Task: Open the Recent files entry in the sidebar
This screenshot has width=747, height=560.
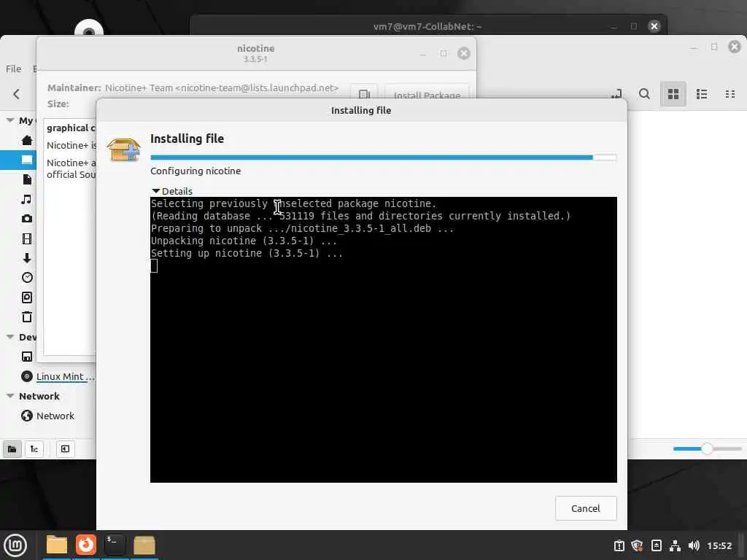Action: coord(27,278)
